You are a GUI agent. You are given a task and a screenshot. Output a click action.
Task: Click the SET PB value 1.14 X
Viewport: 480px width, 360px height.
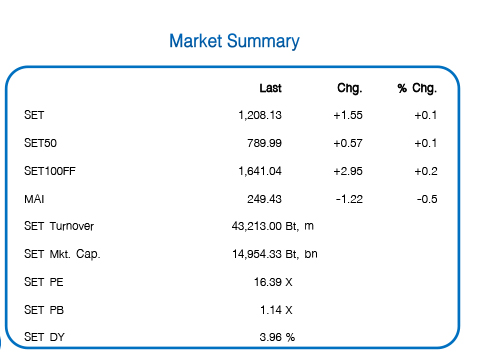[276, 310]
